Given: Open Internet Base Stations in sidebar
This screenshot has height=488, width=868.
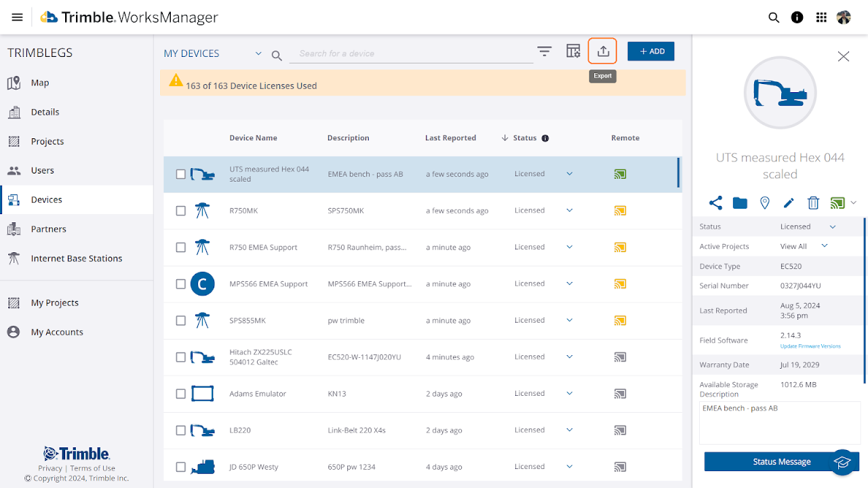Looking at the screenshot, I should 77,258.
